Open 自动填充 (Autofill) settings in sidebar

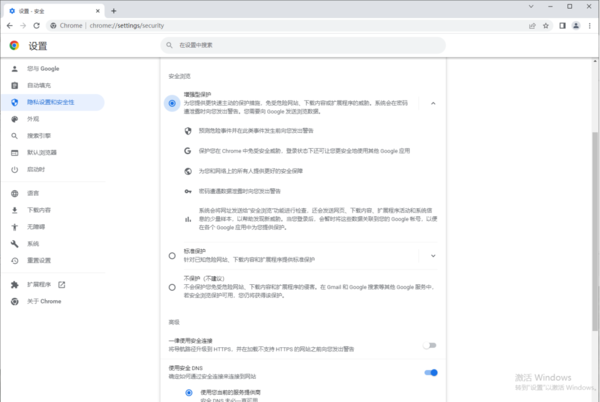pos(40,85)
